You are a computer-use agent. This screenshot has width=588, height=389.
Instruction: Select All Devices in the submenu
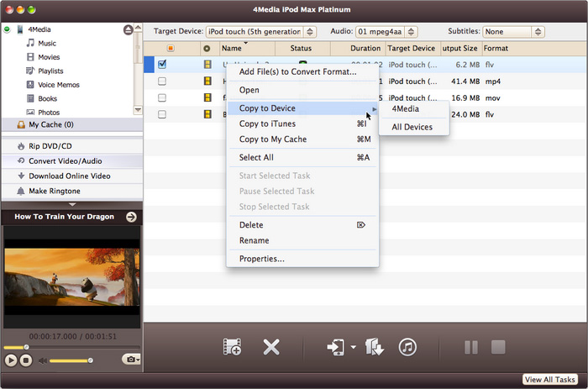tap(412, 127)
